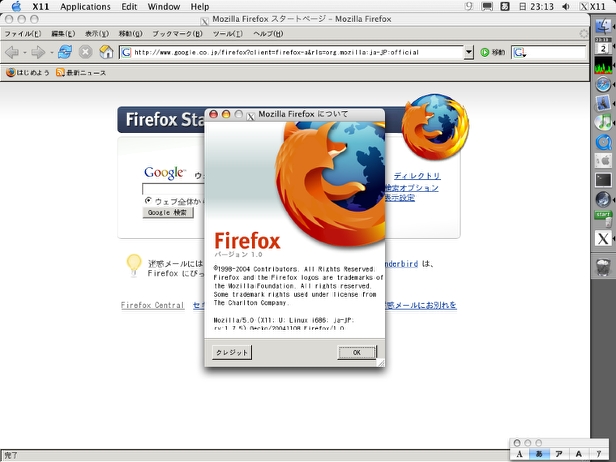The height and width of the screenshot is (462, 616).
Task: Click the stop loading X icon
Action: 85,52
